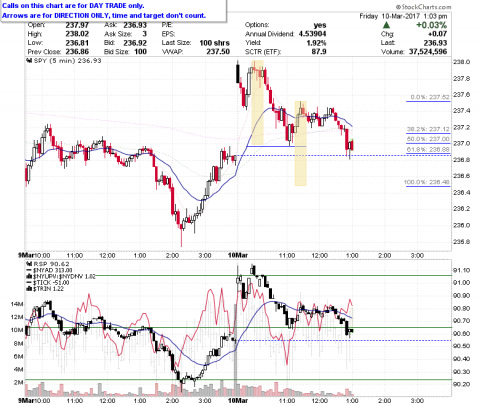Click the 91.10 axis label on RSP panel

click(x=461, y=270)
